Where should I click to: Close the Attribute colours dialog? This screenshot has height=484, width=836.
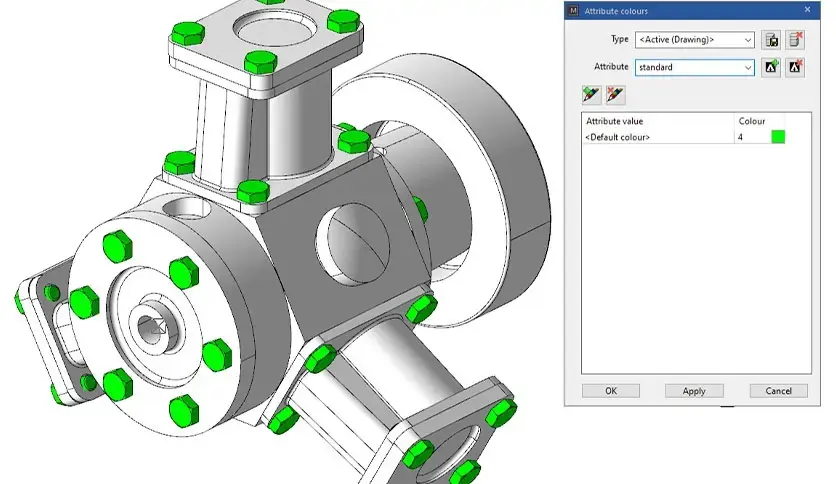click(807, 10)
